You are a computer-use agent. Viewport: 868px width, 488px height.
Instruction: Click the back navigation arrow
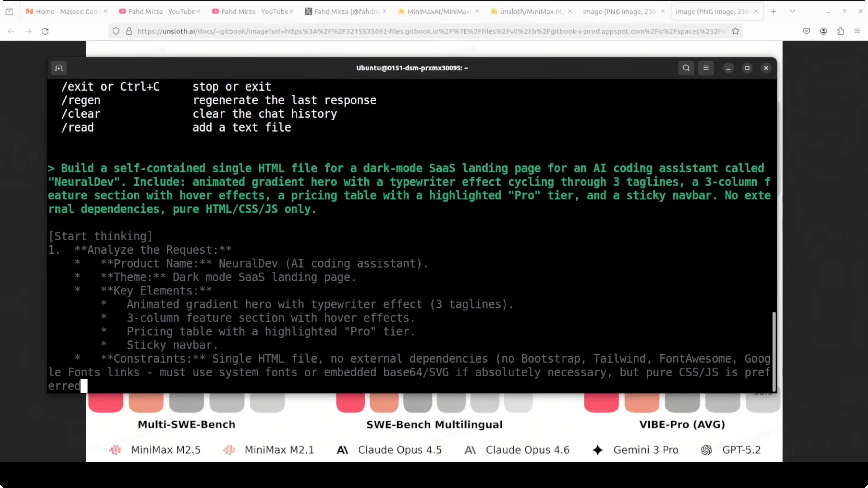click(x=11, y=31)
